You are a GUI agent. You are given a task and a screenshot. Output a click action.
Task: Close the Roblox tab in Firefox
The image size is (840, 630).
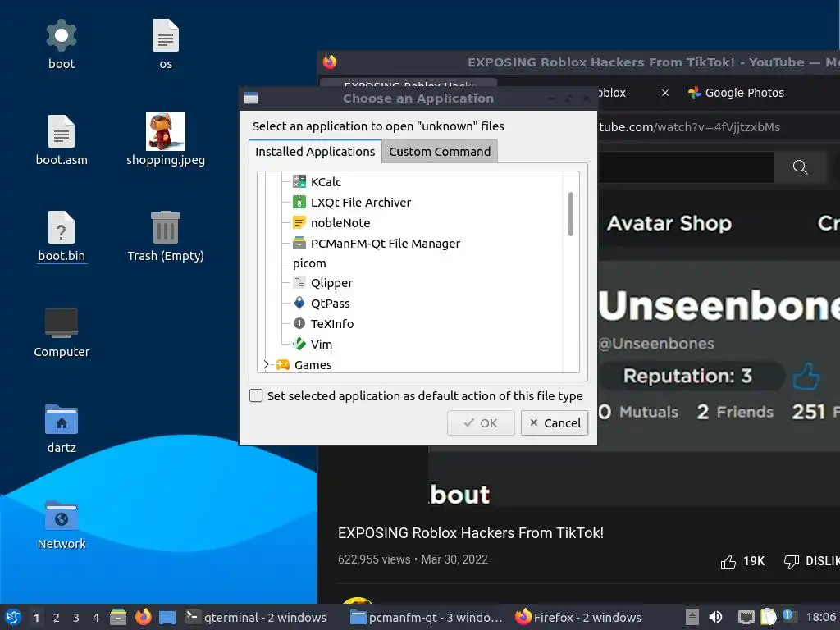pyautogui.click(x=664, y=93)
